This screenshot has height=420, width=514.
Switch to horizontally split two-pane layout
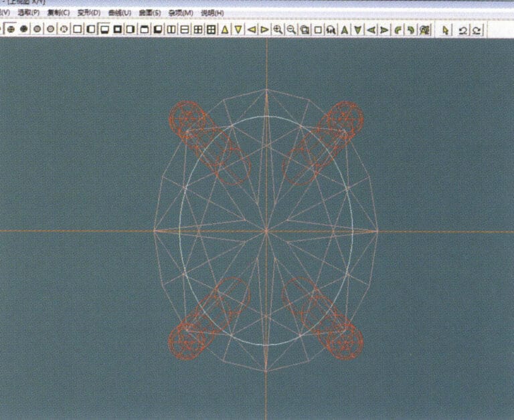click(185, 29)
